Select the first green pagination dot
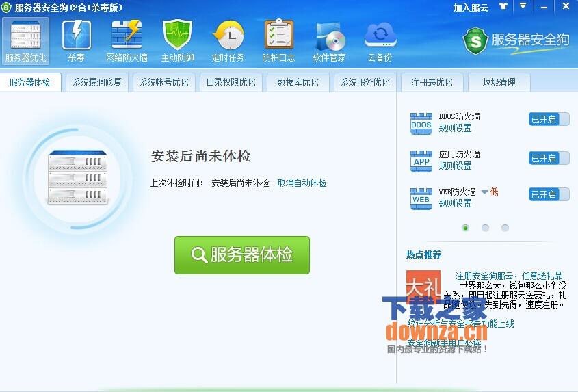The width and height of the screenshot is (578, 392). point(465,228)
